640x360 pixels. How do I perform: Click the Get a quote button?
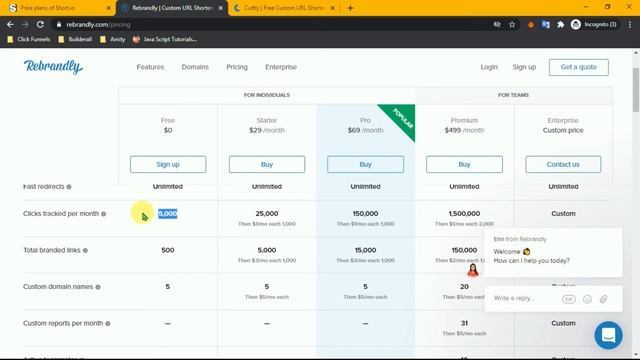(x=578, y=67)
